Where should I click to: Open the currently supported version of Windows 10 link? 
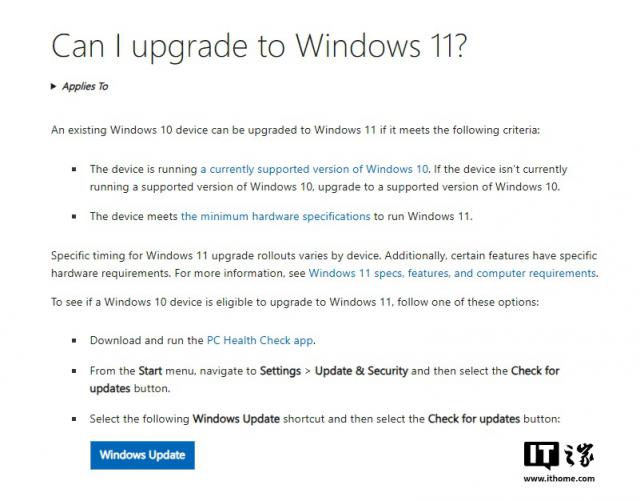(x=314, y=169)
